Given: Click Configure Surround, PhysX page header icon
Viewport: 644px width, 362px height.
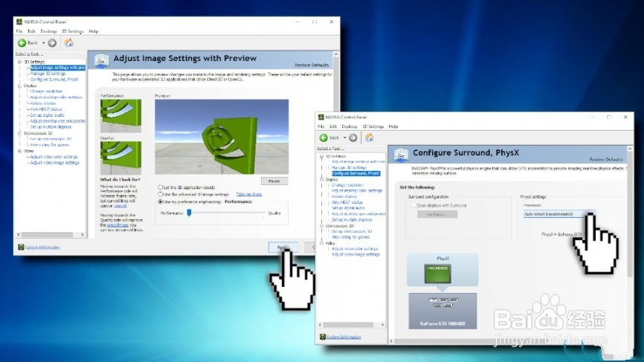Looking at the screenshot, I should coord(401,155).
